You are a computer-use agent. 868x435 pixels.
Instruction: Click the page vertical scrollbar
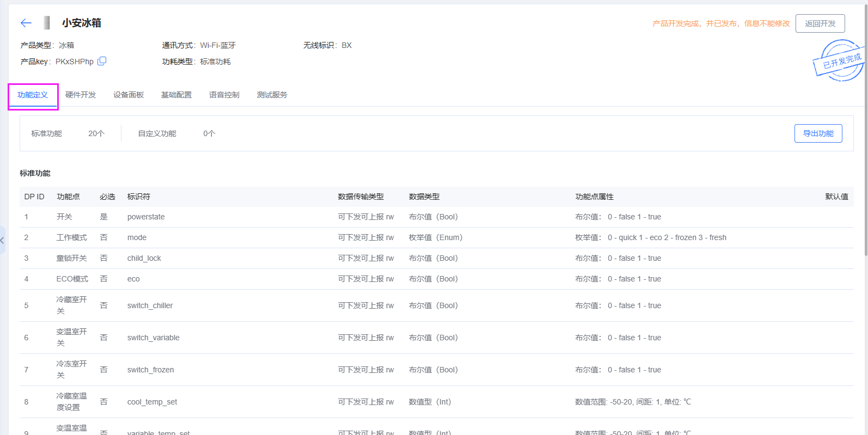(866, 131)
